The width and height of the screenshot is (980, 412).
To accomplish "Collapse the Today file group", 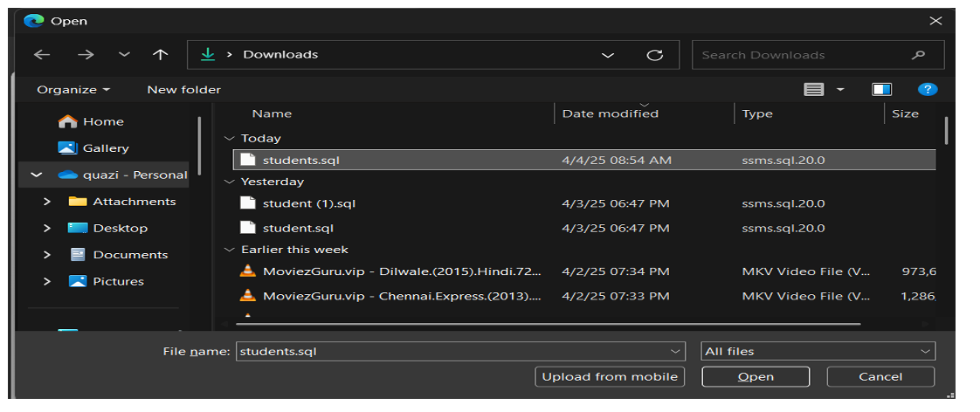I will 230,139.
